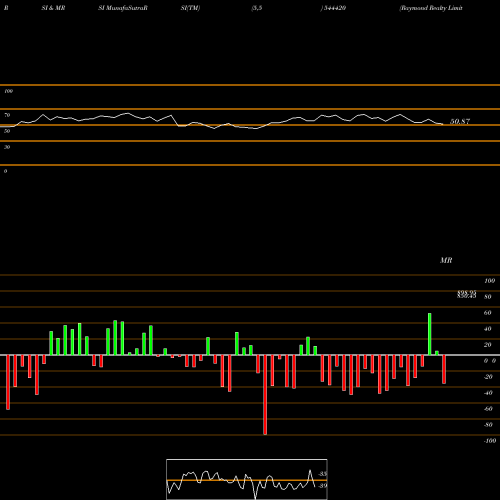Click the RSI axis label 30
This screenshot has width=500, height=500.
(7, 147)
